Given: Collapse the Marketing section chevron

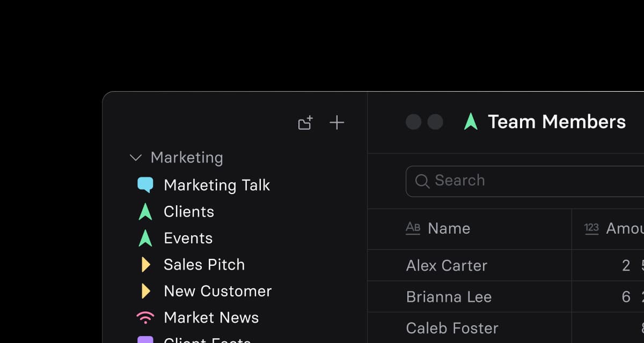Looking at the screenshot, I should [136, 158].
